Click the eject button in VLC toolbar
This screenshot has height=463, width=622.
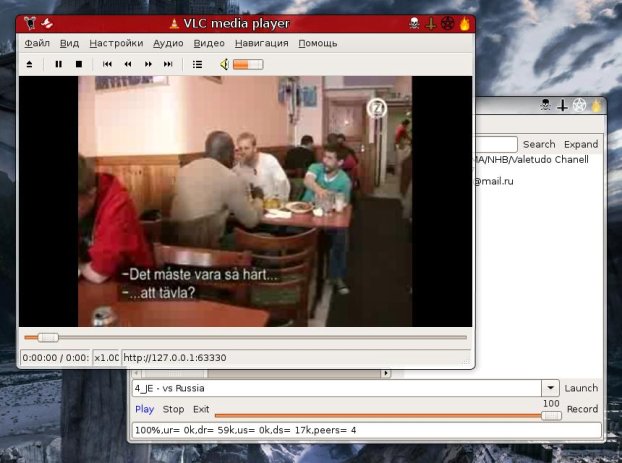point(29,64)
